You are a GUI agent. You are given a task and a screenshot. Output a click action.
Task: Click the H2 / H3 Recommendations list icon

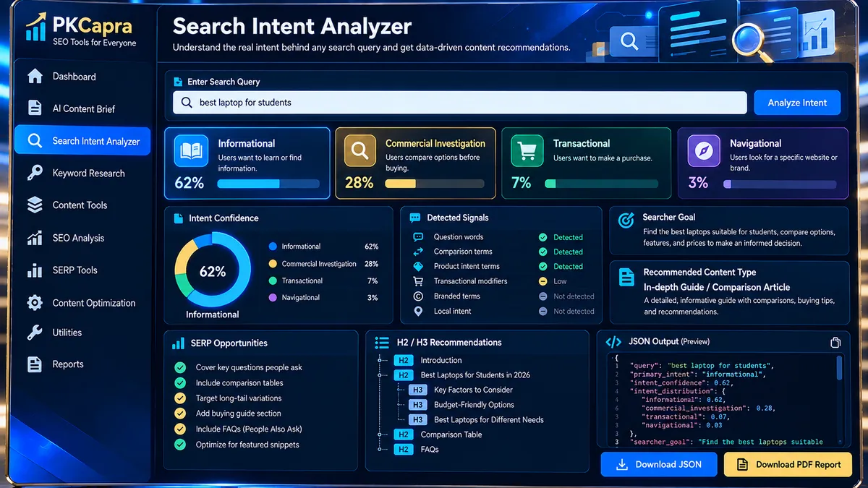coord(383,342)
